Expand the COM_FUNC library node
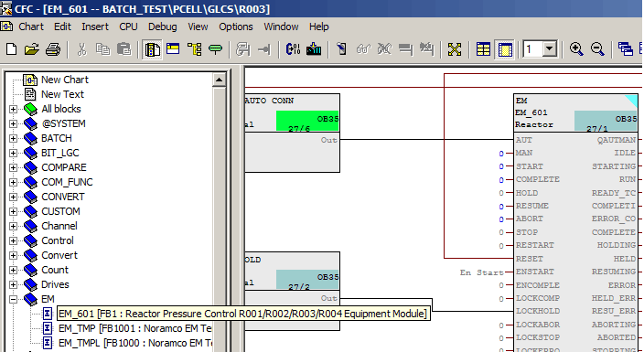Viewport: 644px width, 352px height. (13, 182)
